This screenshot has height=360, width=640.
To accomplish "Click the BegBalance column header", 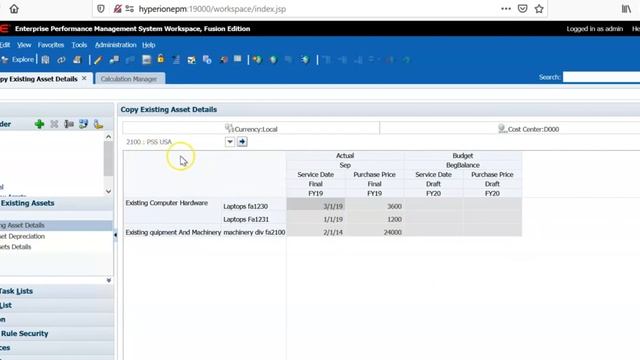I will [463, 165].
